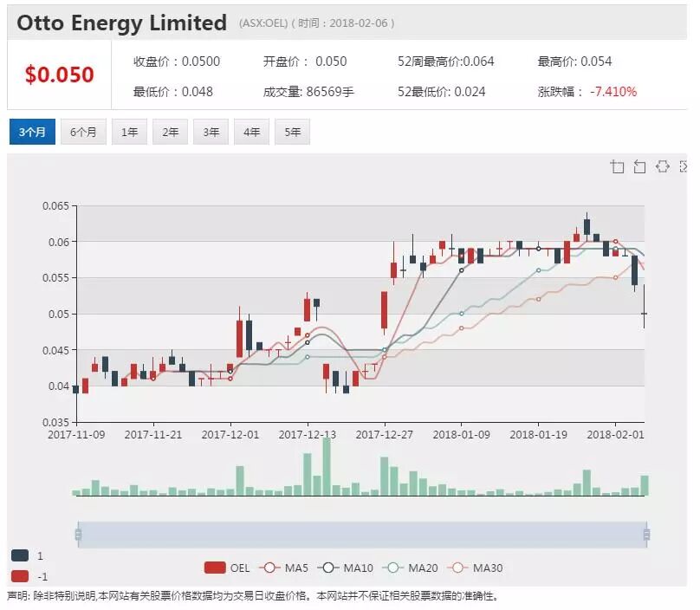Viewport: 700px width, 610px height.
Task: Click the 2018-01-09 date axis label
Action: pyautogui.click(x=461, y=434)
